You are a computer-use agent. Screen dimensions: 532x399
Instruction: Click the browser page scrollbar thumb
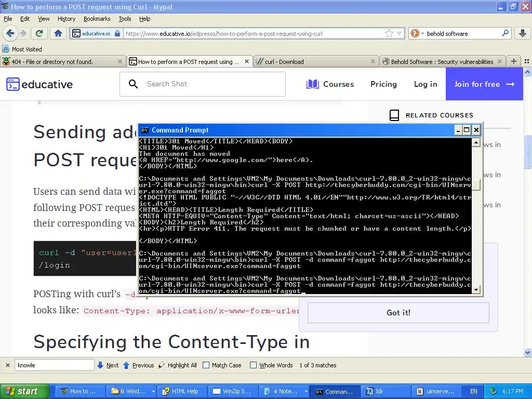528,151
